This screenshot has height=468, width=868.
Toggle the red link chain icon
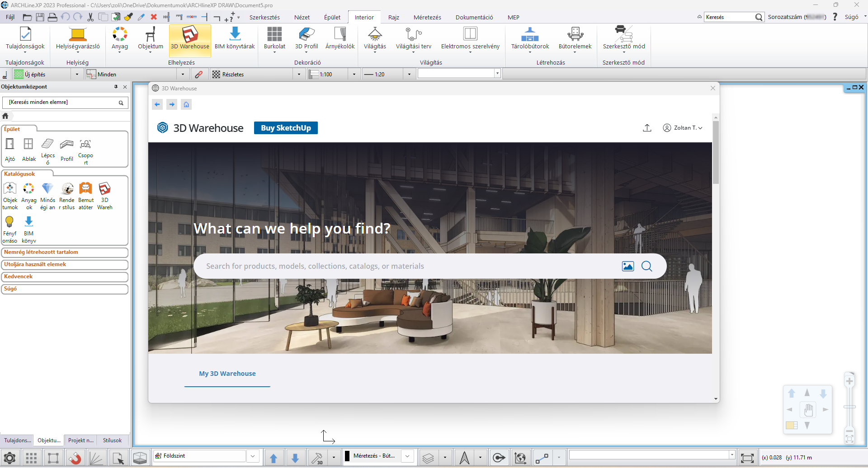tap(198, 75)
